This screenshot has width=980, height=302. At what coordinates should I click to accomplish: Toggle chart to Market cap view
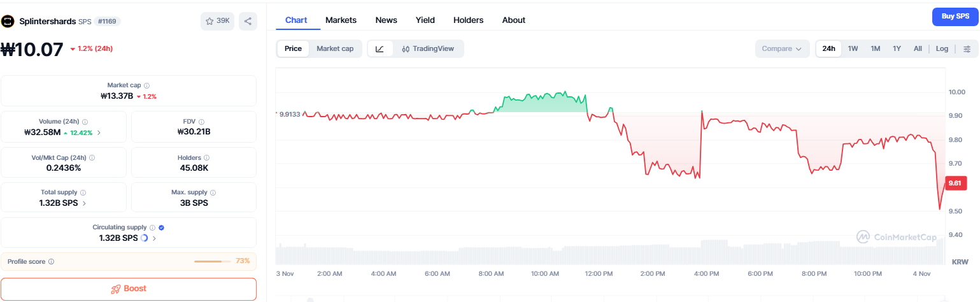(x=335, y=48)
